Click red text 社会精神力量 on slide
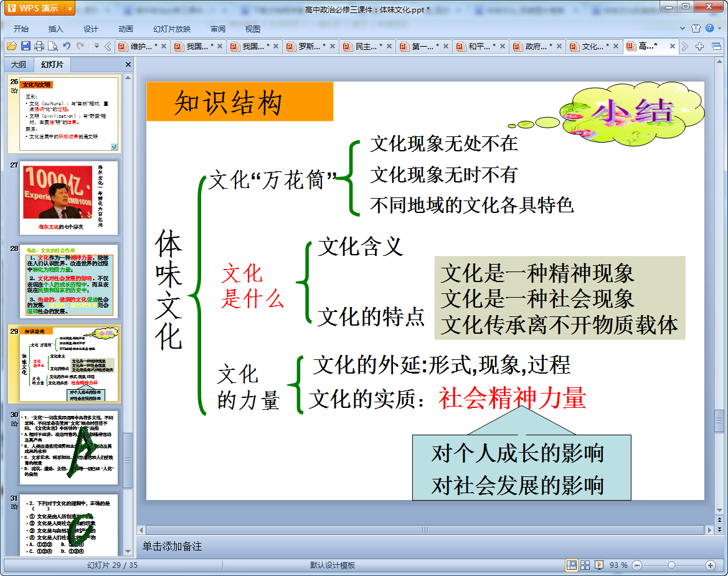This screenshot has height=576, width=728. click(x=512, y=399)
